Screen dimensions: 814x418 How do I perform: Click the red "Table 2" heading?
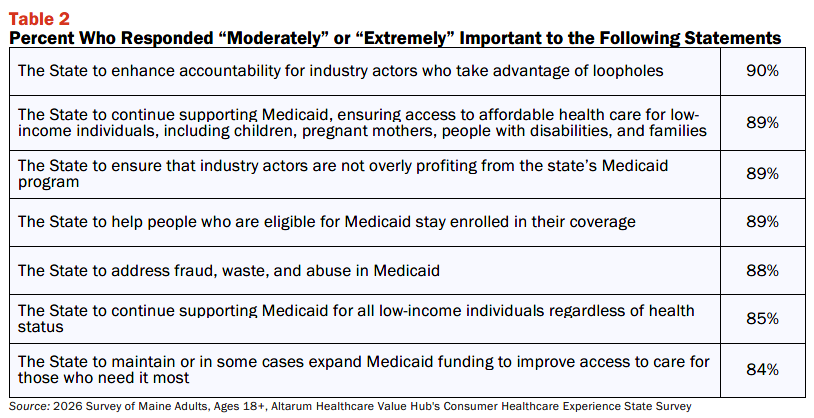pyautogui.click(x=39, y=19)
